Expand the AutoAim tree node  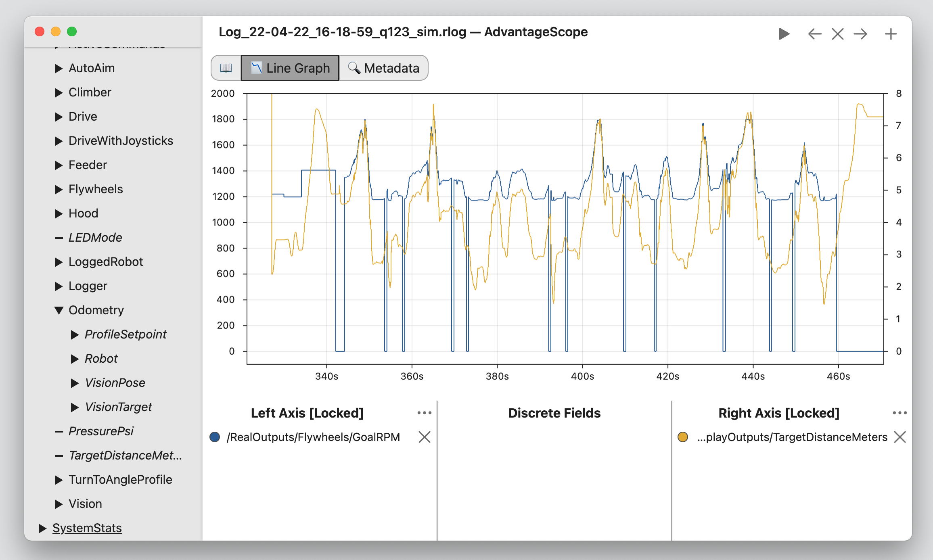tap(59, 68)
